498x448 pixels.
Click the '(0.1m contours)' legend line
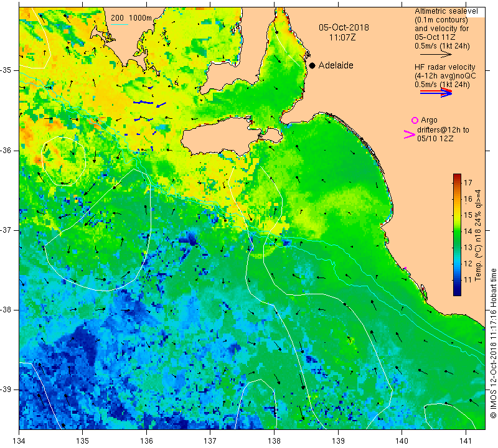click(x=441, y=20)
